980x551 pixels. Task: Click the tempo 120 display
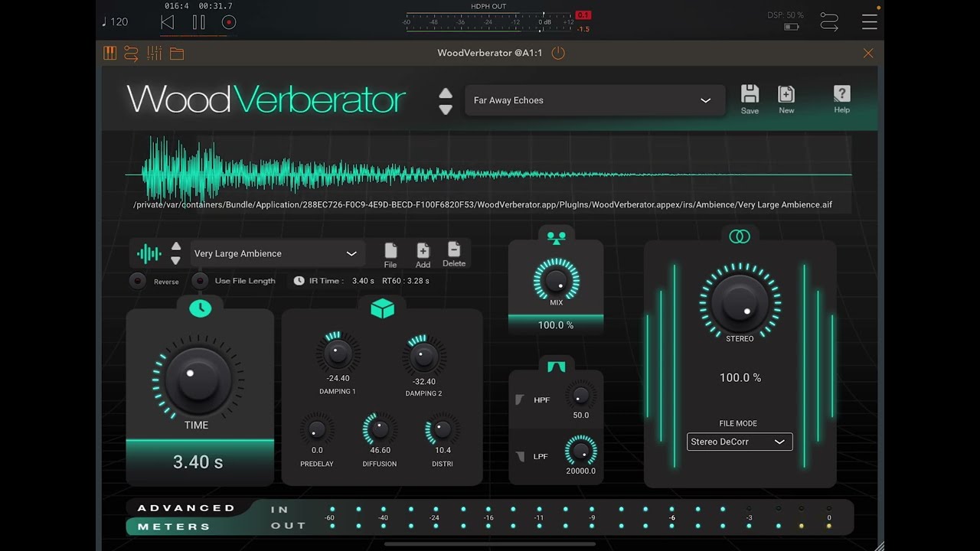tap(115, 21)
